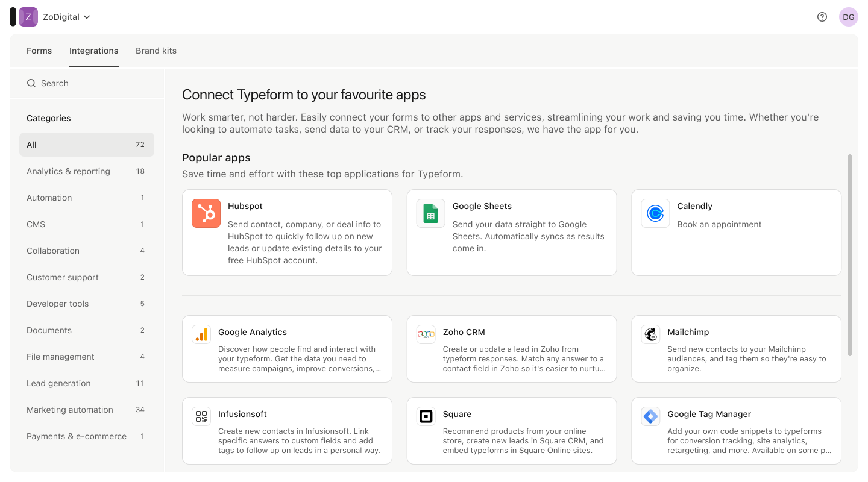This screenshot has height=482, width=868.
Task: Click the HubSpot app icon
Action: 206,213
